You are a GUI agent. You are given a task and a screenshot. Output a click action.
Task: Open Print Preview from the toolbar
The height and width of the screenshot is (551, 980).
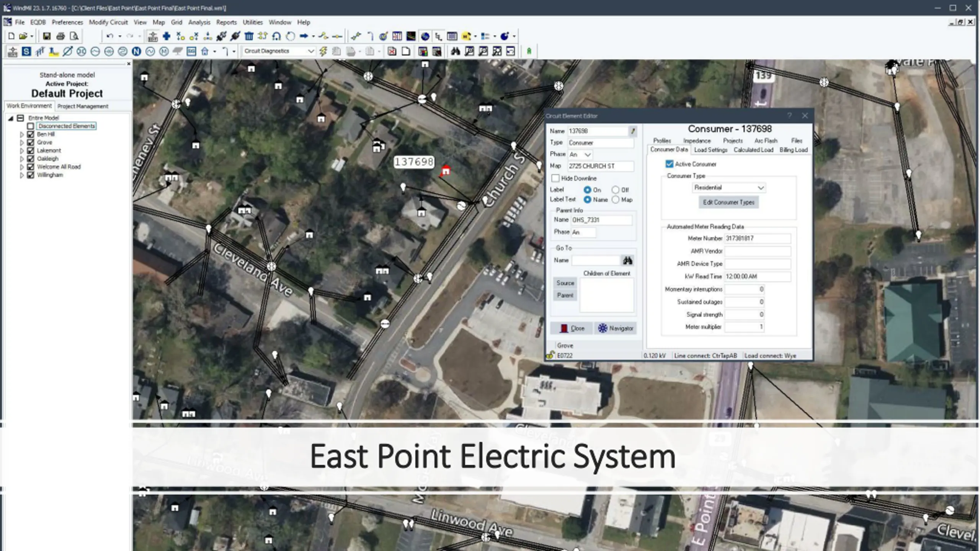coord(74,36)
